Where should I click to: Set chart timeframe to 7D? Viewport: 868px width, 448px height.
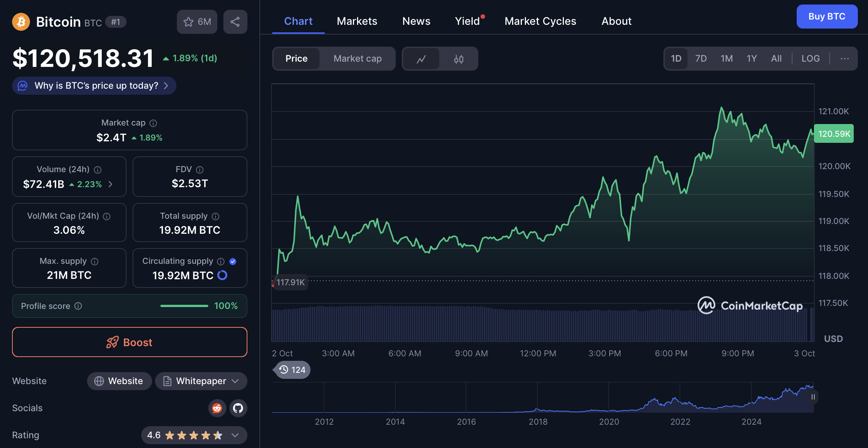[701, 59]
